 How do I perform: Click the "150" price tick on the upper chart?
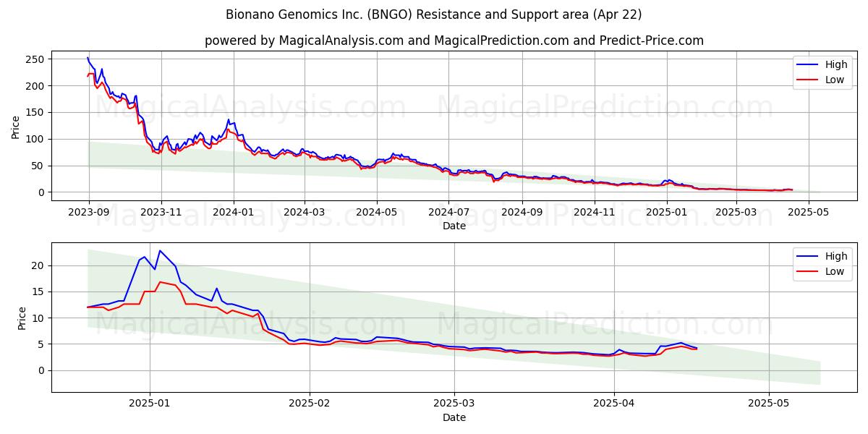pos(35,113)
